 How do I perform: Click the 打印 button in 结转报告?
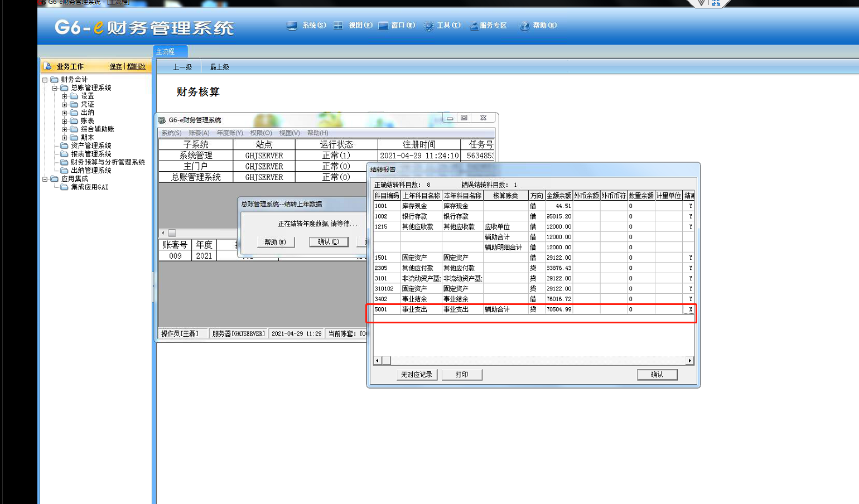[462, 375]
